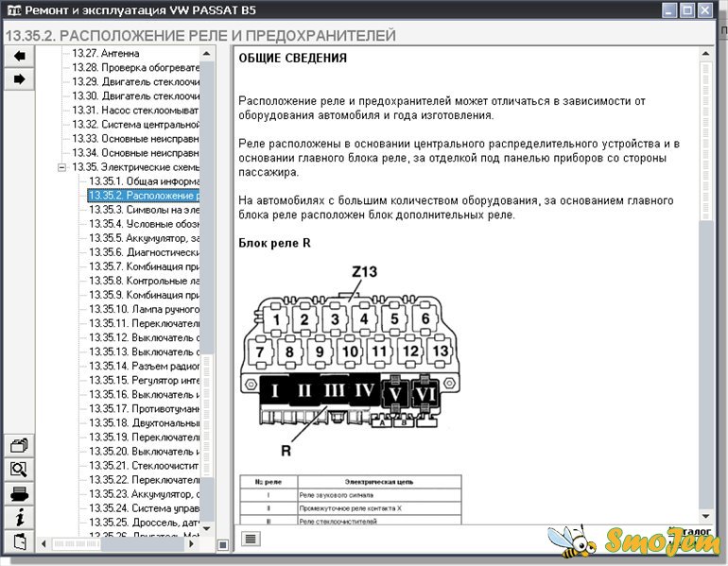Open 13.35.21 Стеклоочиститель entry
728x566 pixels.
point(144,466)
